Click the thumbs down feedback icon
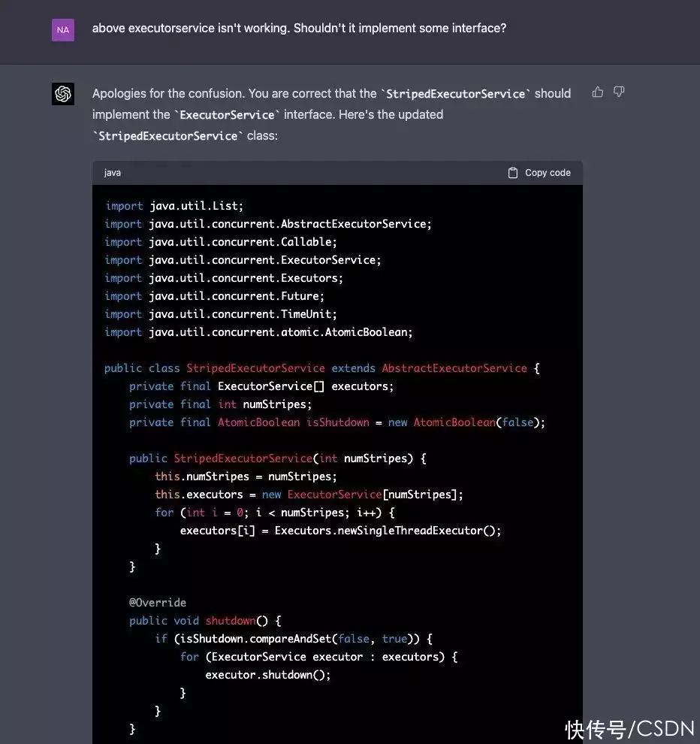This screenshot has width=700, height=744. pyautogui.click(x=619, y=92)
